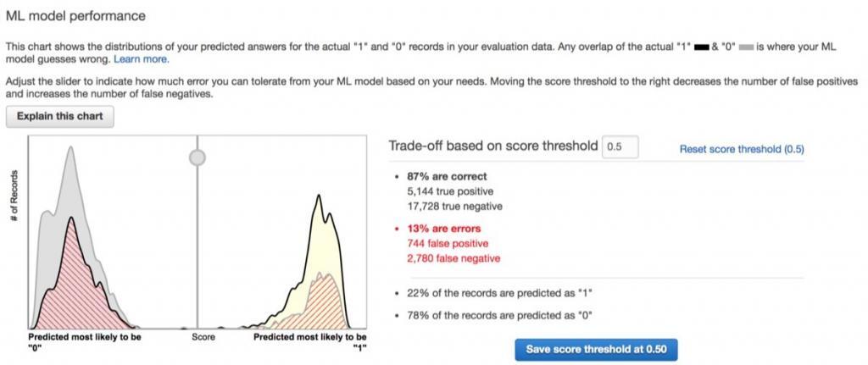Click the gray actual "0" legend swatch

coord(746,47)
